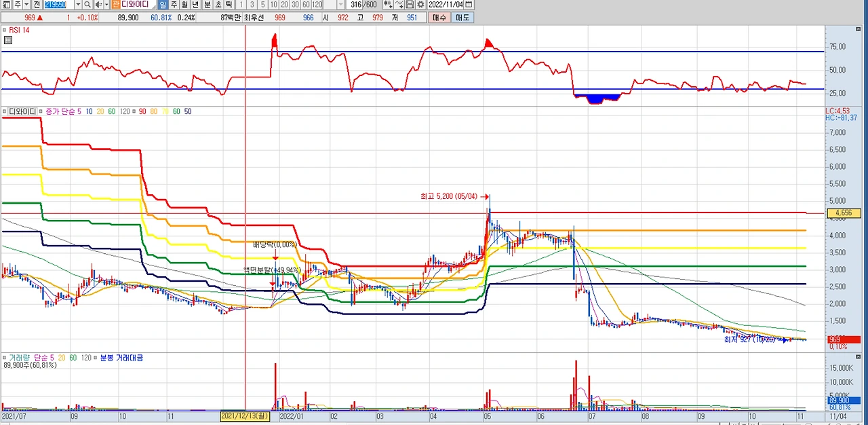Click the chart compress icon beside 316/600
The height and width of the screenshot is (425, 868).
[x=388, y=5]
